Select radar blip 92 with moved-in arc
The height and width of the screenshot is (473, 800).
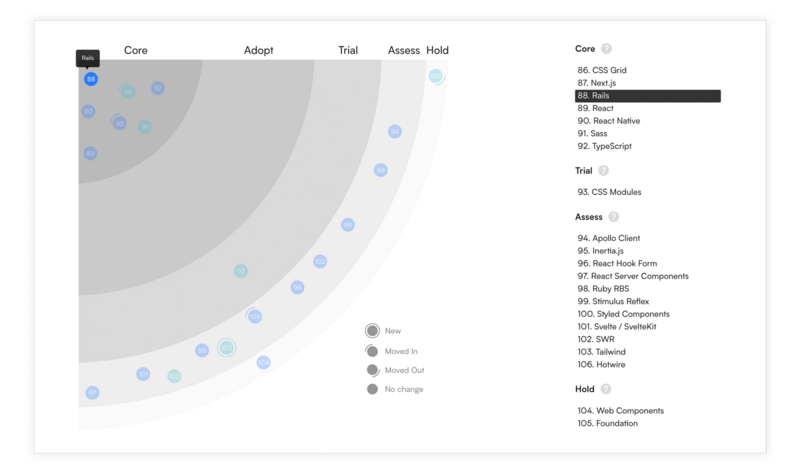[119, 123]
